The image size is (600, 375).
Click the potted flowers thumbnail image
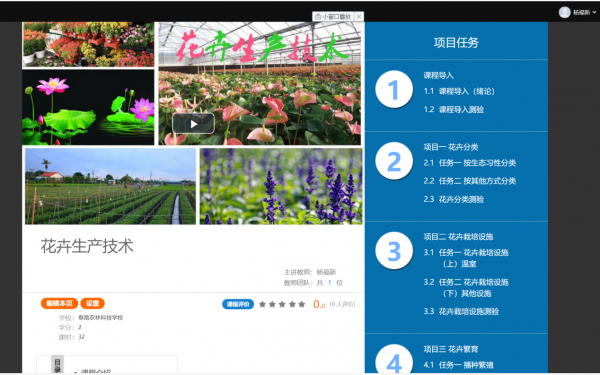(88, 44)
